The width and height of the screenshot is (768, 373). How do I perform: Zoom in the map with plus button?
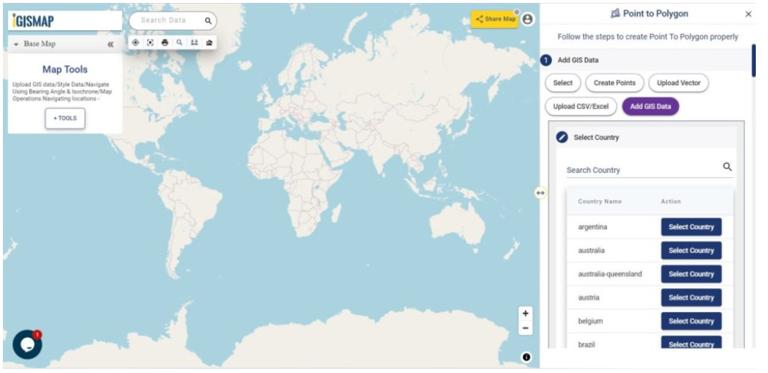pyautogui.click(x=526, y=313)
